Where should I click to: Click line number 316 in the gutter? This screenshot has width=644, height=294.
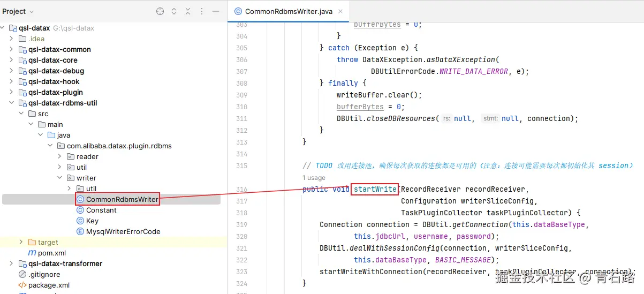pyautogui.click(x=241, y=189)
